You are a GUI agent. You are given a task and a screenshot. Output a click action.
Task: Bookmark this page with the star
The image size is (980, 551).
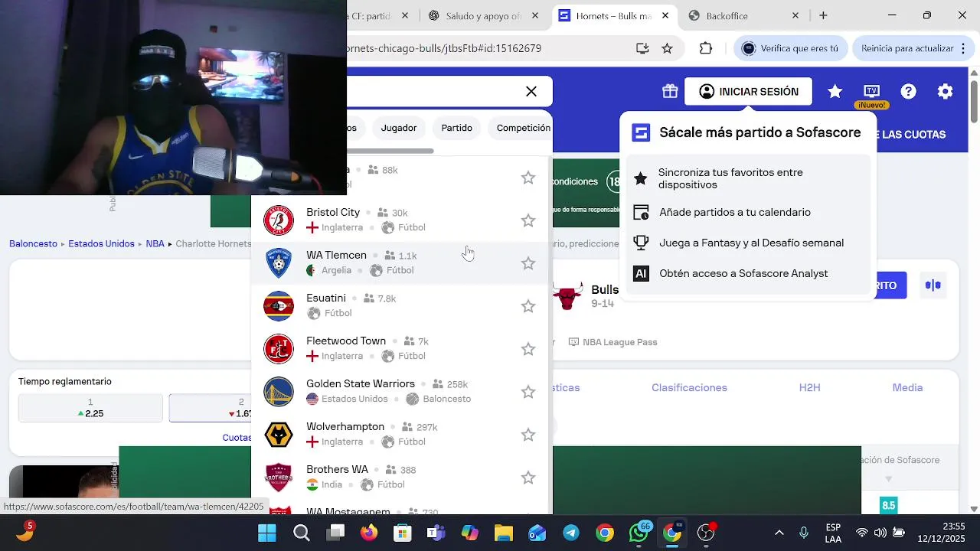(x=667, y=48)
